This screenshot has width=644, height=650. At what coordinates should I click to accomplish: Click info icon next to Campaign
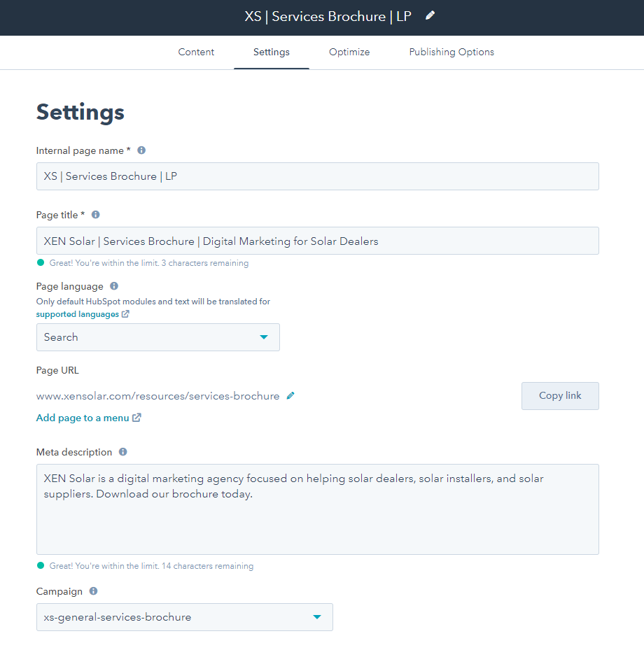tap(94, 591)
